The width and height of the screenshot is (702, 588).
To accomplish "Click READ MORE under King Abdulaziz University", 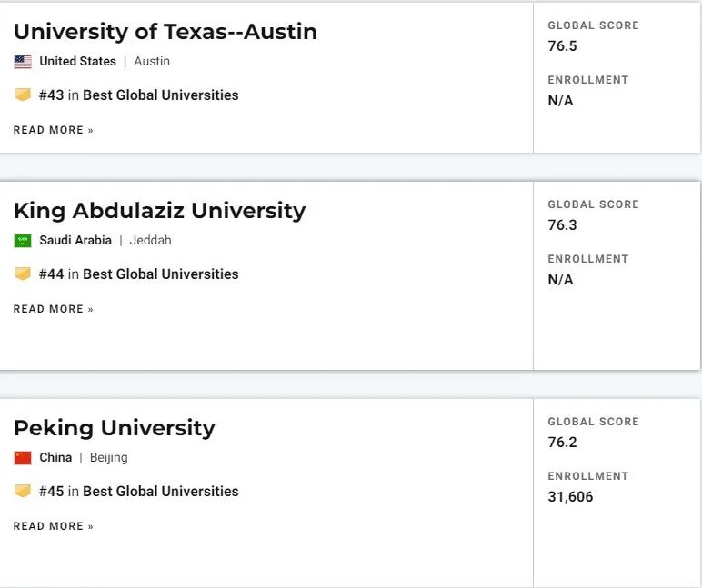I will point(54,309).
